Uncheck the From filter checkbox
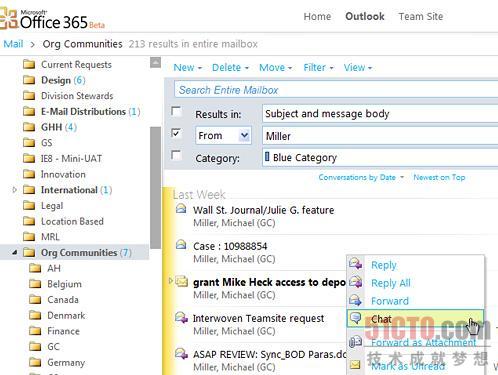The width and height of the screenshot is (498, 375). pos(176,133)
